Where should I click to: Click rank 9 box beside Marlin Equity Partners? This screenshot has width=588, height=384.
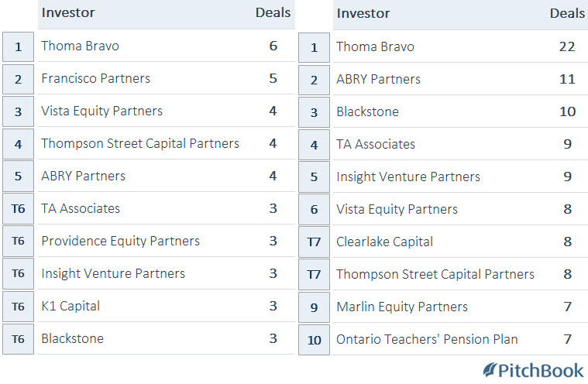click(314, 307)
